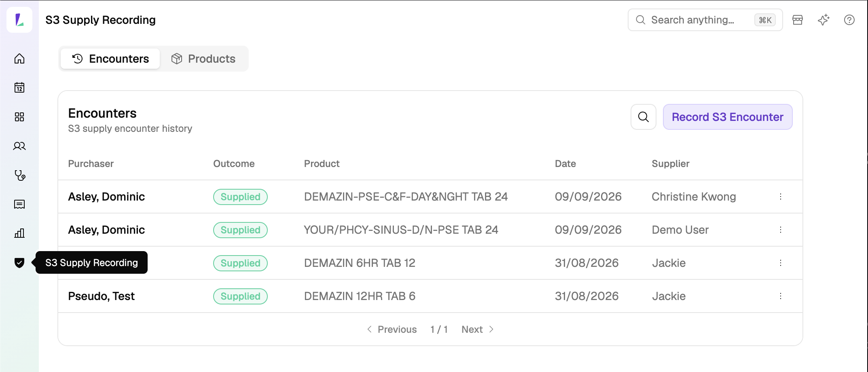868x372 pixels.
Task: Click Supplied badge in the DEMAZIN 6HR row
Action: pyautogui.click(x=240, y=263)
